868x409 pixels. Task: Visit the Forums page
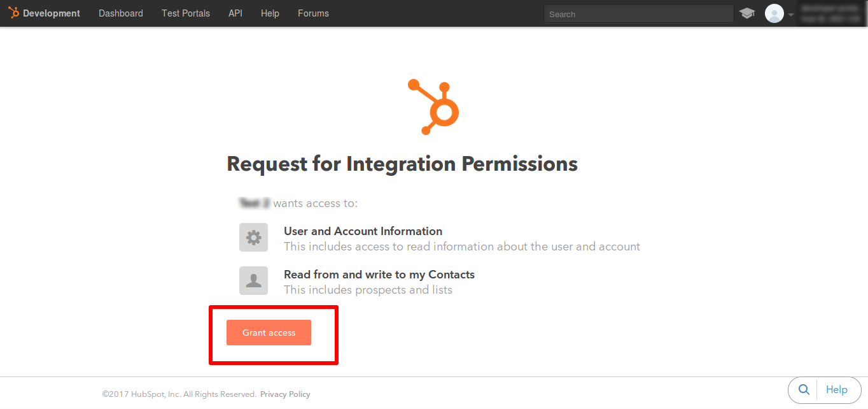click(x=313, y=13)
